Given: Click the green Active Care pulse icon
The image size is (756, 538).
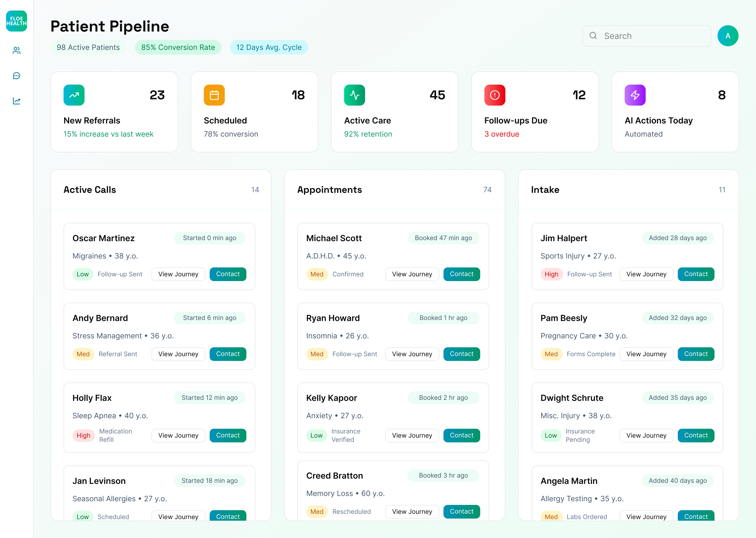Looking at the screenshot, I should coord(354,95).
